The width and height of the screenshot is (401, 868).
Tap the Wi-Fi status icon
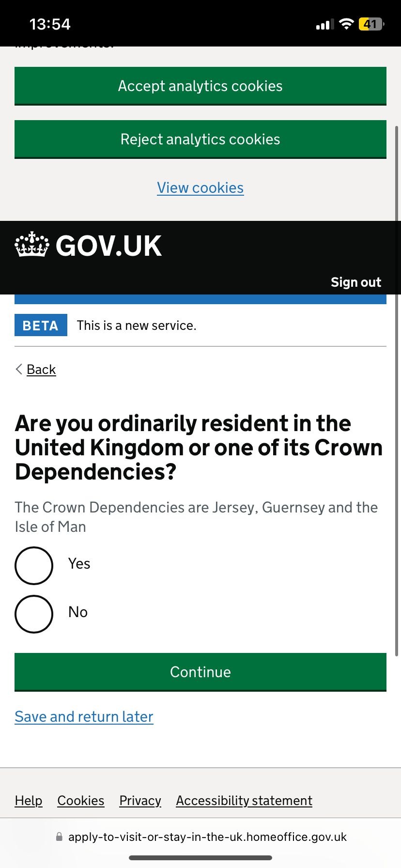click(x=346, y=24)
